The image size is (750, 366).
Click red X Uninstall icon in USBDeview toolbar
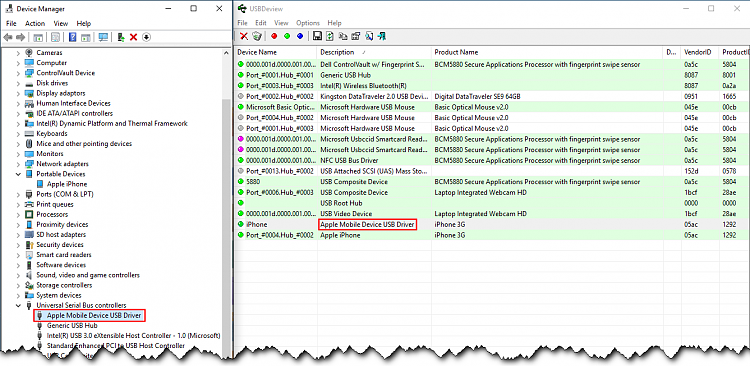[x=244, y=36]
